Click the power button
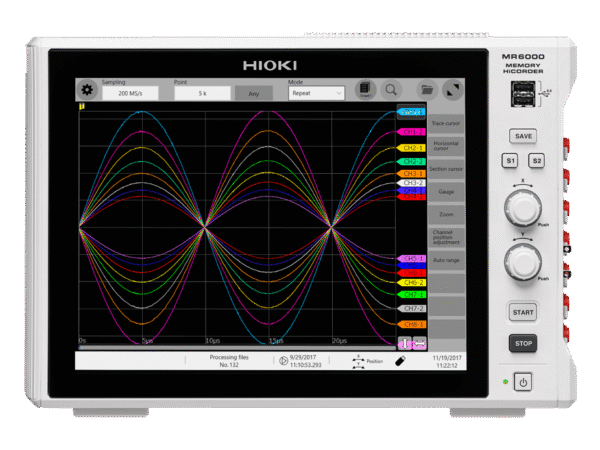The image size is (600, 450). coord(523,382)
